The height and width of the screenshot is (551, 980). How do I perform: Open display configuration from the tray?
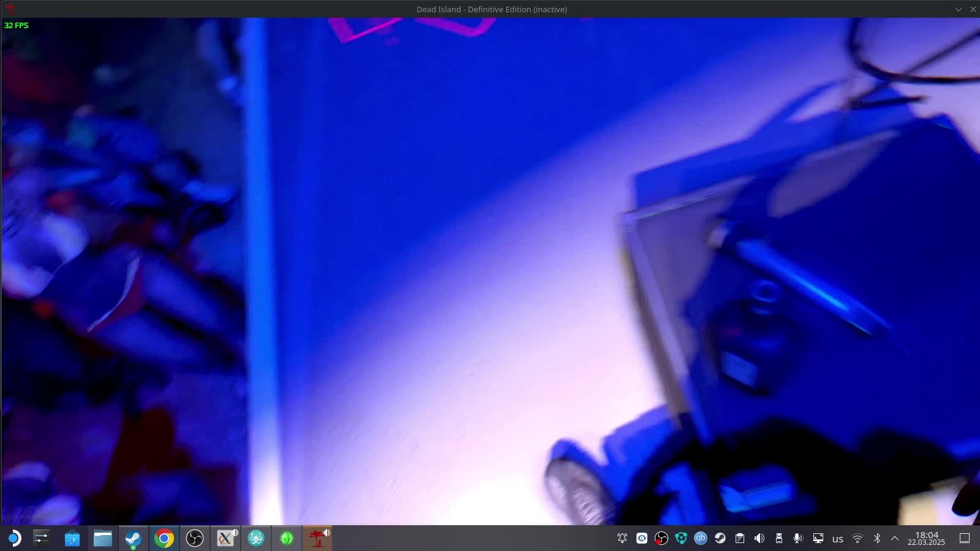tap(818, 539)
